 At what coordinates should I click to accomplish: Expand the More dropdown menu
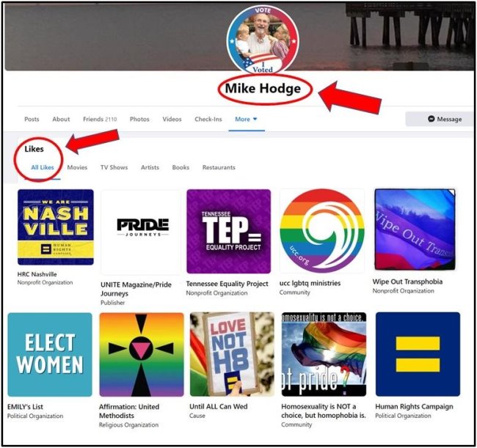[x=246, y=119]
